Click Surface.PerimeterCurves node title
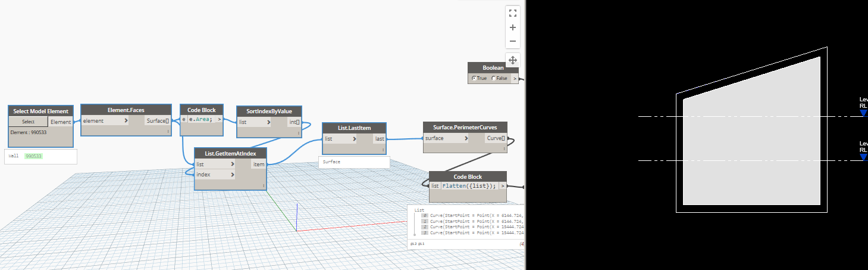Image resolution: width=868 pixels, height=270 pixels. tap(465, 127)
